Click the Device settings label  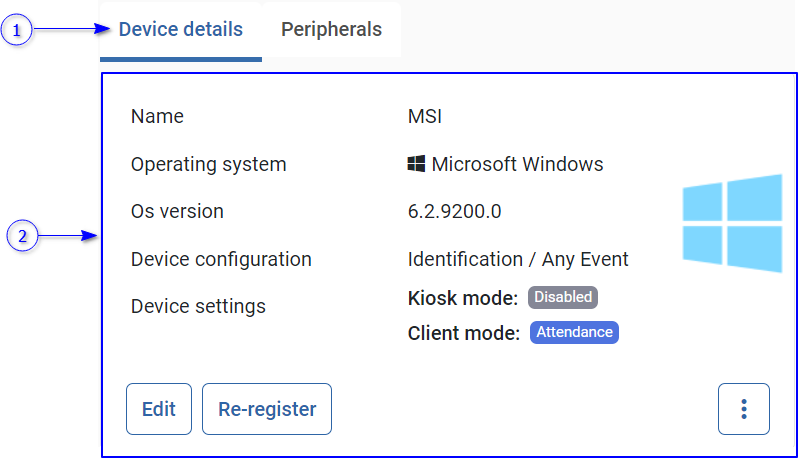[198, 306]
